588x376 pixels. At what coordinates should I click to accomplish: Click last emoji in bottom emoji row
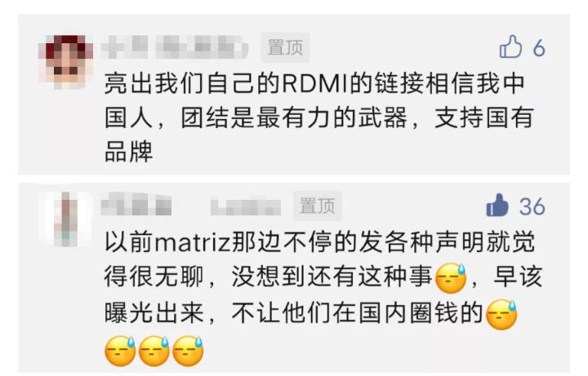click(x=188, y=352)
